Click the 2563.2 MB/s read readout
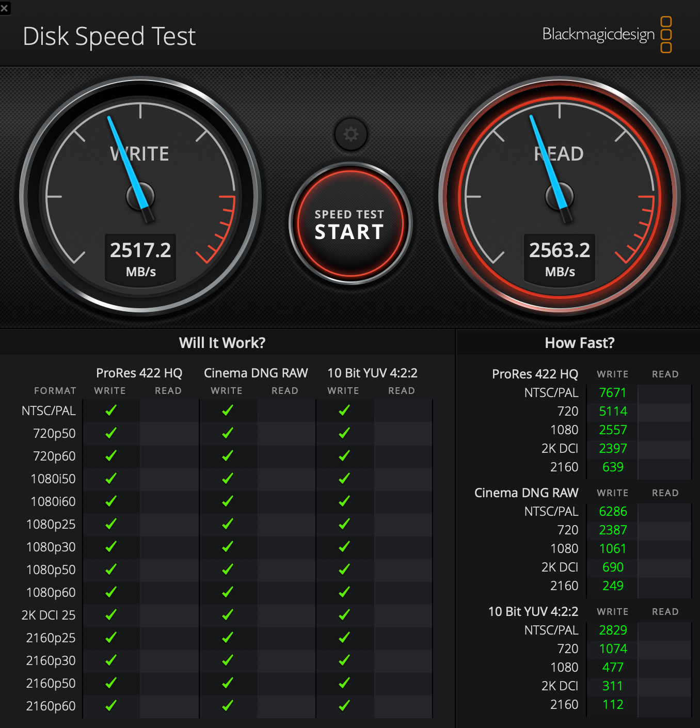 pyautogui.click(x=560, y=259)
